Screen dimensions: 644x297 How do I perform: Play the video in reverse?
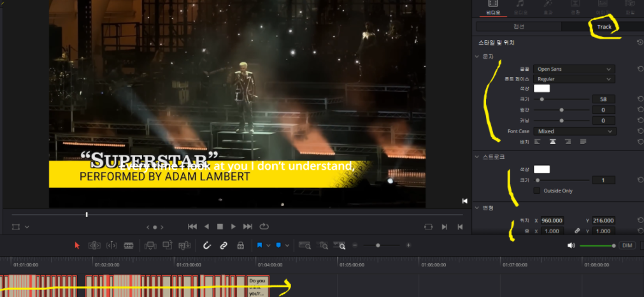tap(206, 226)
